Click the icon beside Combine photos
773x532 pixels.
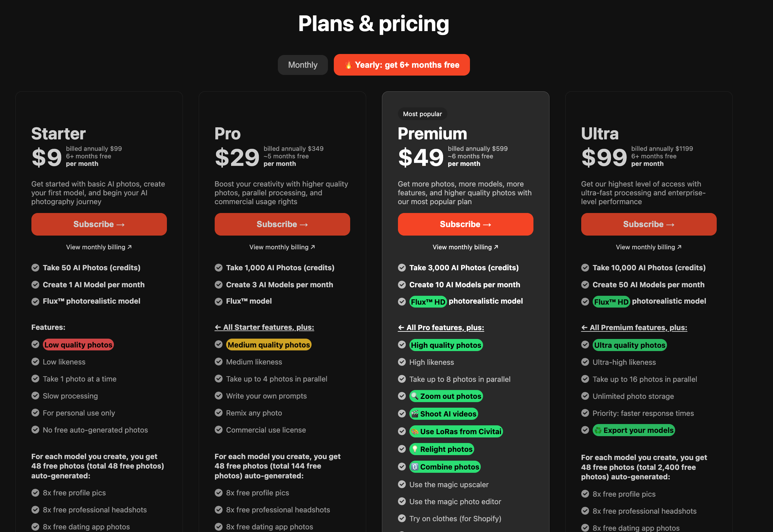pos(414,467)
